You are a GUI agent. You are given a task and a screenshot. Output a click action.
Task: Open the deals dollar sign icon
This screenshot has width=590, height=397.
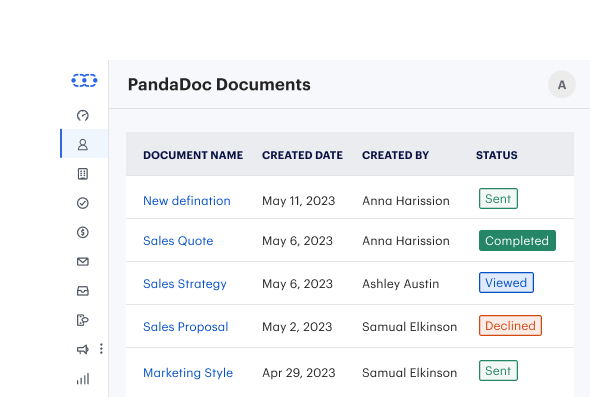(83, 232)
